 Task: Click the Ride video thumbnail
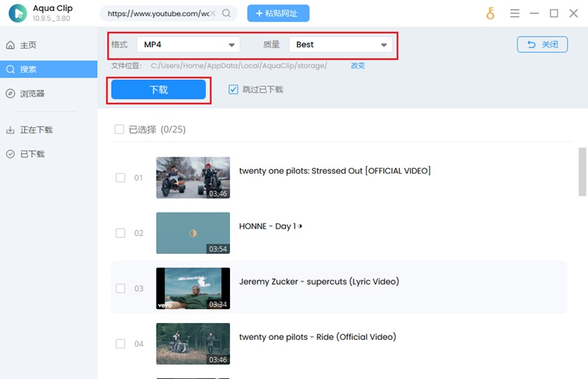[x=193, y=344]
